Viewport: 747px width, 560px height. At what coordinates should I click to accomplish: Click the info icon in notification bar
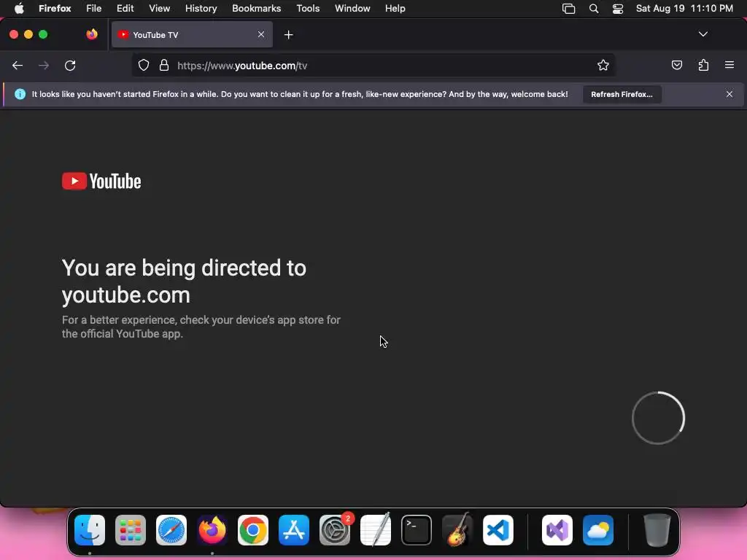[20, 94]
